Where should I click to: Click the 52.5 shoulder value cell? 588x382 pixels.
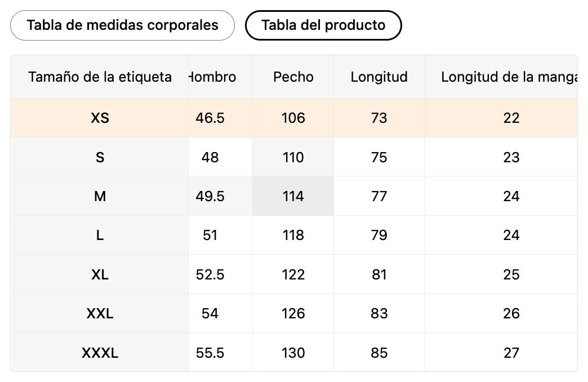[210, 274]
